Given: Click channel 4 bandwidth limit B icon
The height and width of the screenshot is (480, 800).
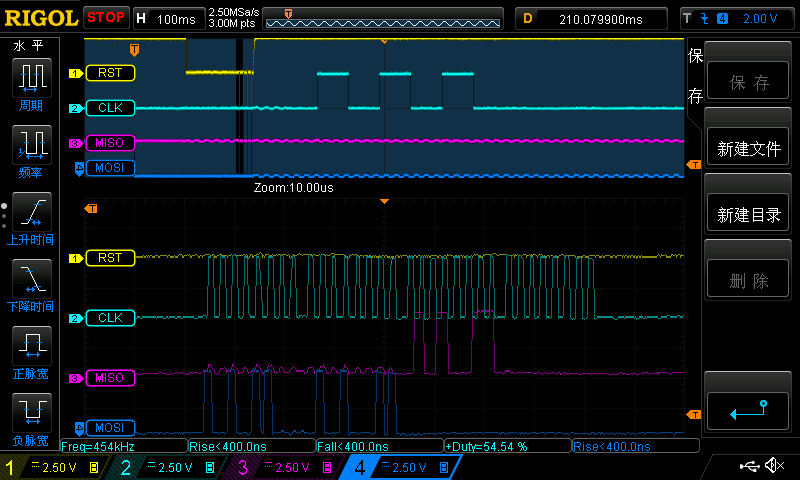Looking at the screenshot, I should pos(444,467).
